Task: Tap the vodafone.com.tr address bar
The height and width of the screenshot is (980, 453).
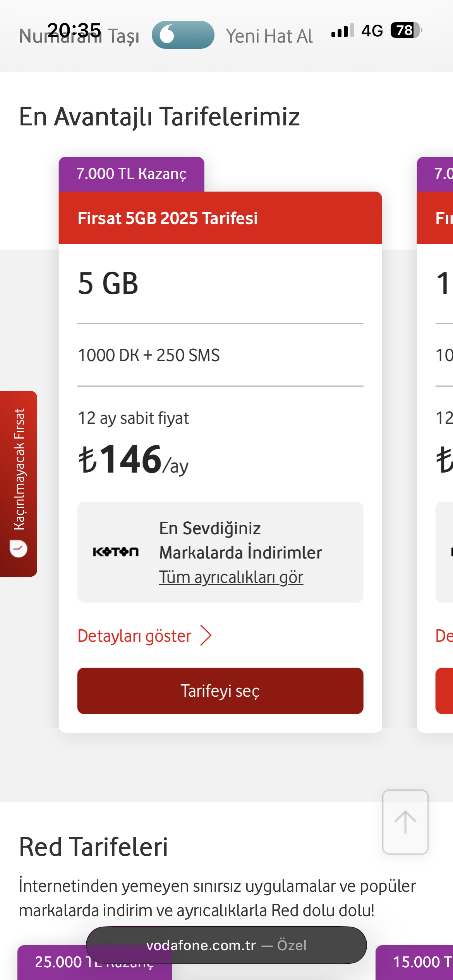Action: pos(226,945)
